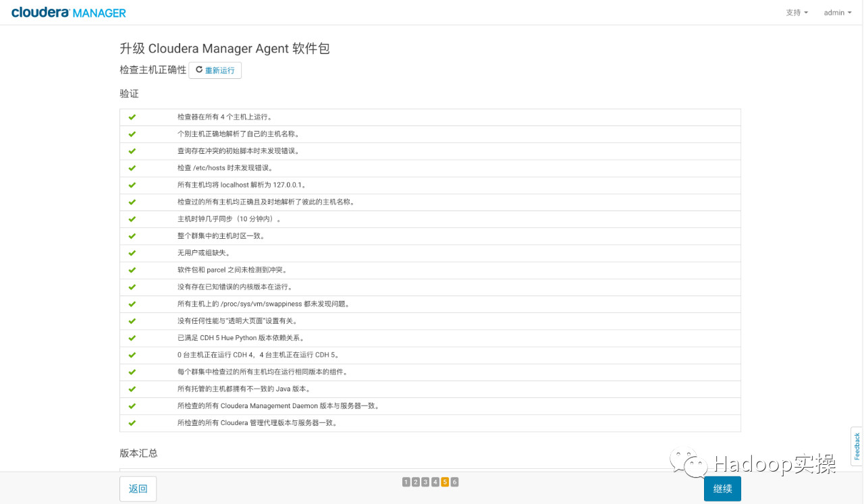864x504 pixels.
Task: Click checkmark beside 不一致的 Java 版本 row
Action: coord(132,389)
